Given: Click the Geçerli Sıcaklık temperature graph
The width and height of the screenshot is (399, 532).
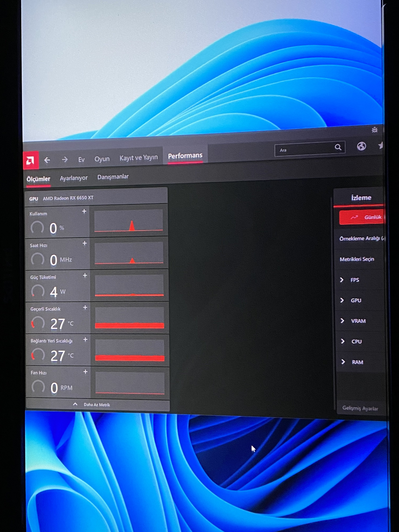Looking at the screenshot, I should tap(129, 318).
